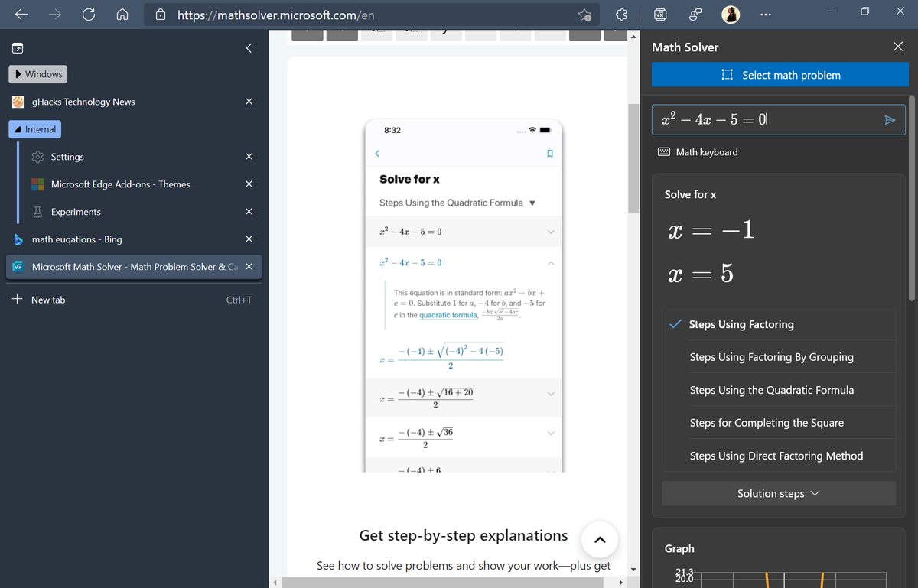The width and height of the screenshot is (918, 588).
Task: Close the Settings tab
Action: pos(249,157)
